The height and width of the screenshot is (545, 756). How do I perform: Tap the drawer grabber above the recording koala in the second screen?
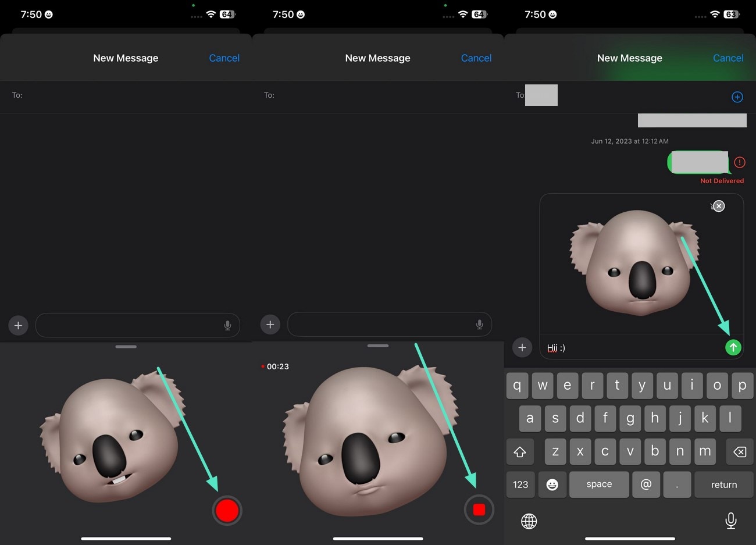[378, 345]
